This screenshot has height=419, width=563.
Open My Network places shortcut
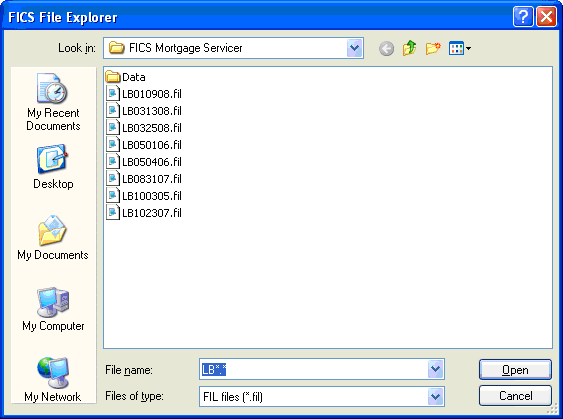(x=53, y=379)
